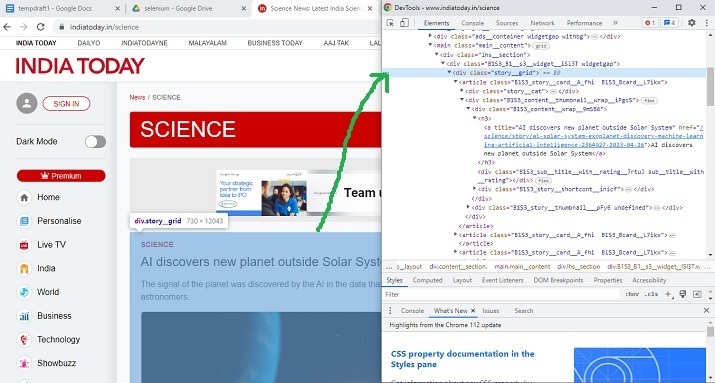
Task: Open the Live TV sidebar icon
Action: tap(24, 245)
